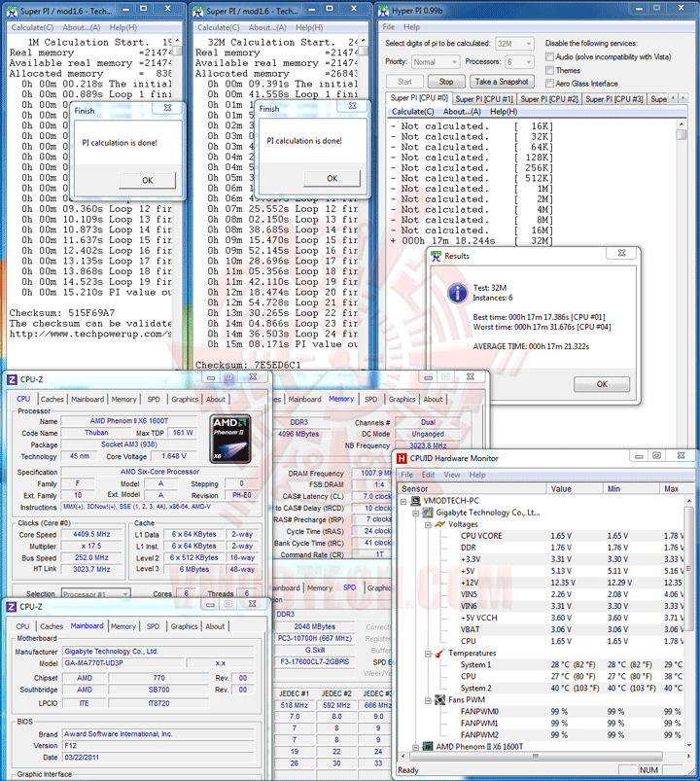Screen dimensions: 700x781
Task: Click the AMD Phenom II X6 1600T chip icon
Action: click(x=428, y=746)
